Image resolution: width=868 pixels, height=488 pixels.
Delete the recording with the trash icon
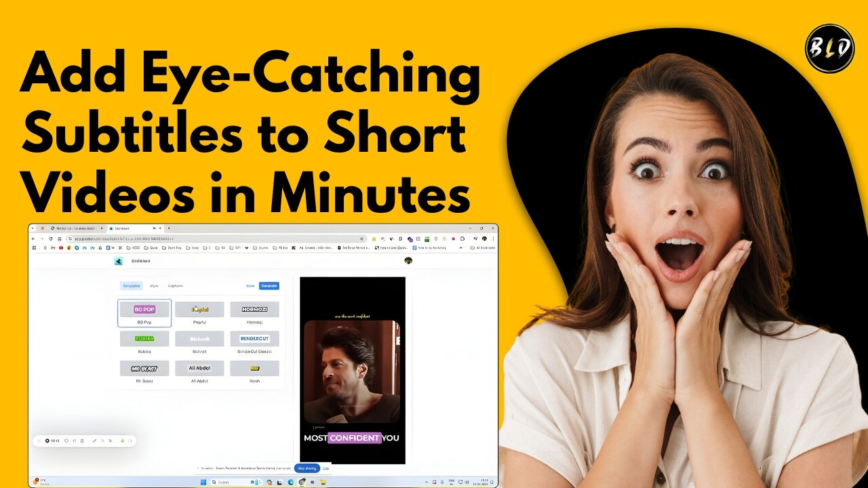click(x=82, y=441)
